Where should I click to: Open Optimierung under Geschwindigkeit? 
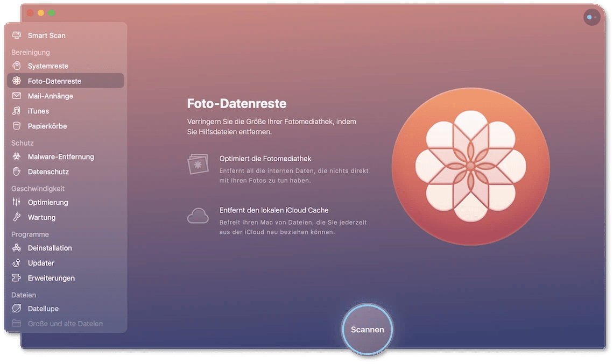coord(65,202)
